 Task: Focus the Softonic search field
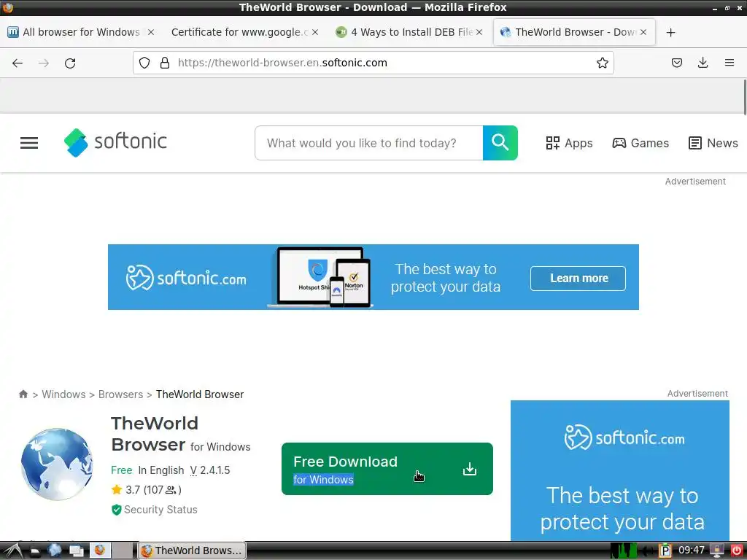369,143
